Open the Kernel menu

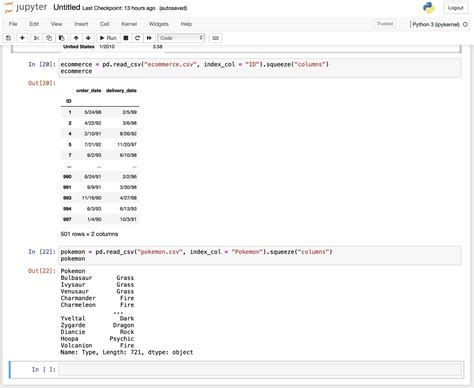[x=129, y=24]
